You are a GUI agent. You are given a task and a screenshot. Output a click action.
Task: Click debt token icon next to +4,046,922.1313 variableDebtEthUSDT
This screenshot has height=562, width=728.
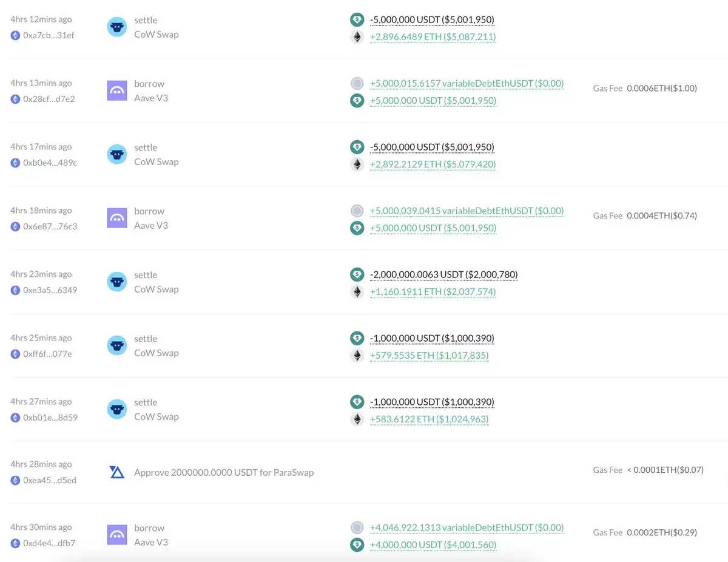pyautogui.click(x=357, y=528)
